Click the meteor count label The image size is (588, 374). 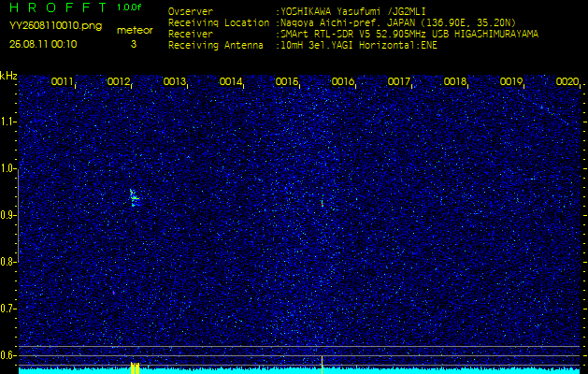tap(135, 30)
